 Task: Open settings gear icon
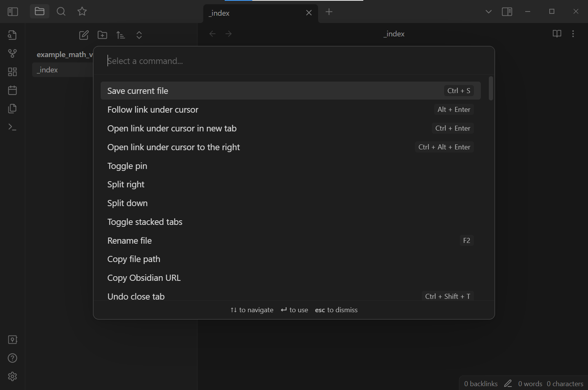(x=12, y=377)
